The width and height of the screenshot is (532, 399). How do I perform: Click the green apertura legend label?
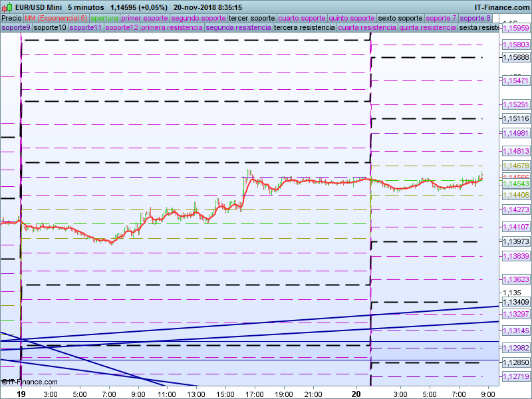coord(104,18)
